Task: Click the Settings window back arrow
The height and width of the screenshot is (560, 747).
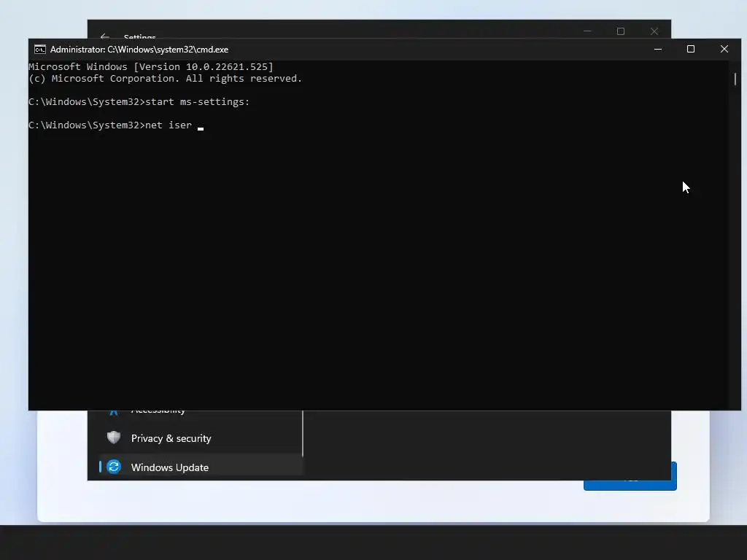Action: tap(105, 36)
